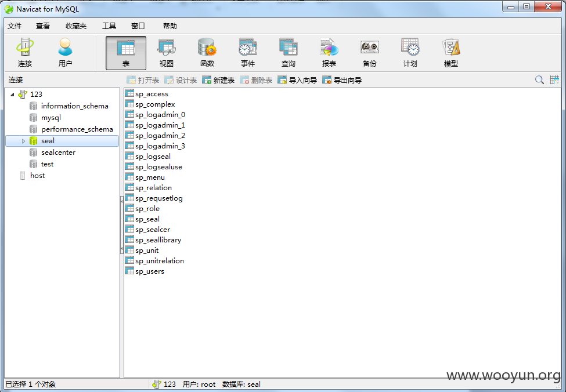Click the 用户: root status bar text
Image resolution: width=566 pixels, height=392 pixels.
tap(199, 384)
